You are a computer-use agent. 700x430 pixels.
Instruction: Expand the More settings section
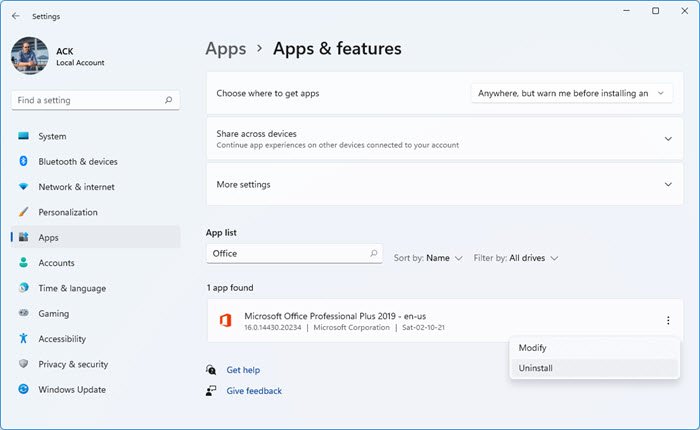(667, 184)
